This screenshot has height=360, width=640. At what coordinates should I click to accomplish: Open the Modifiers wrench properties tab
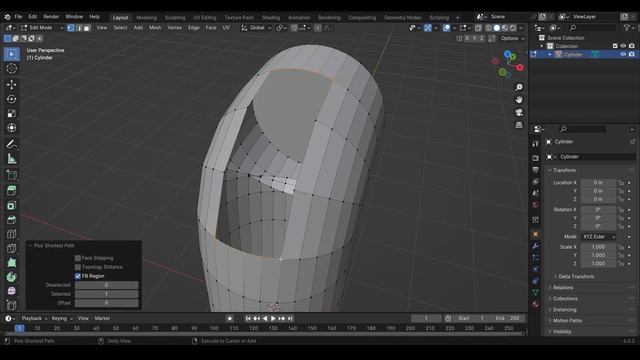click(x=536, y=246)
